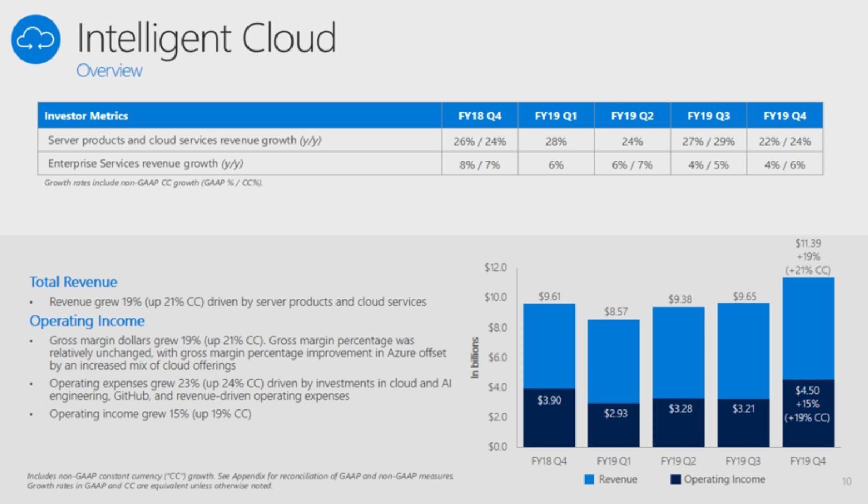Select the $9.65 revenue value above FY19 Q3 bar
This screenshot has height=504, width=868.
[744, 297]
